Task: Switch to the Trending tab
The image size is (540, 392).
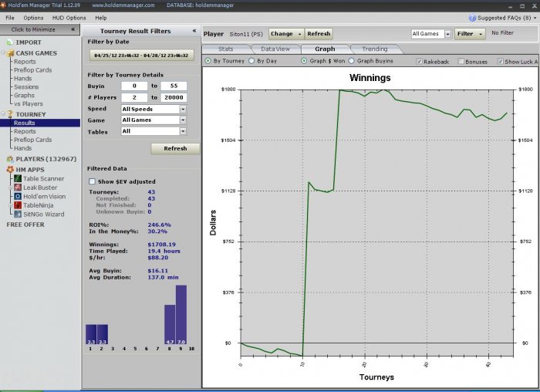Action: point(375,49)
